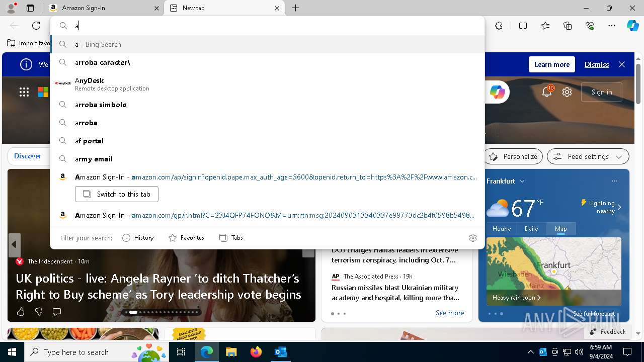Click the Windows taskbar search box
Screen dimensions: 644x362
(x=97, y=352)
